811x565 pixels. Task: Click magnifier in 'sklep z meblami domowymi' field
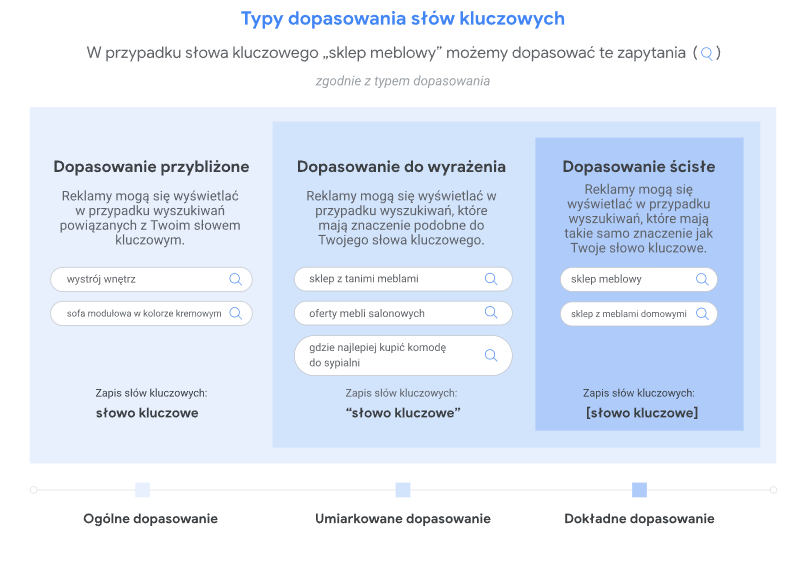coord(702,314)
